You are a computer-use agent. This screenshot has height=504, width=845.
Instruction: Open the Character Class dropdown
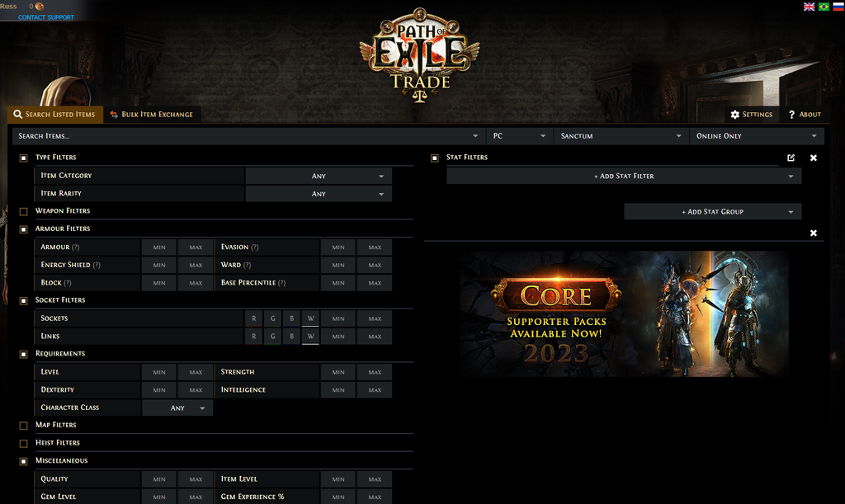coord(177,407)
